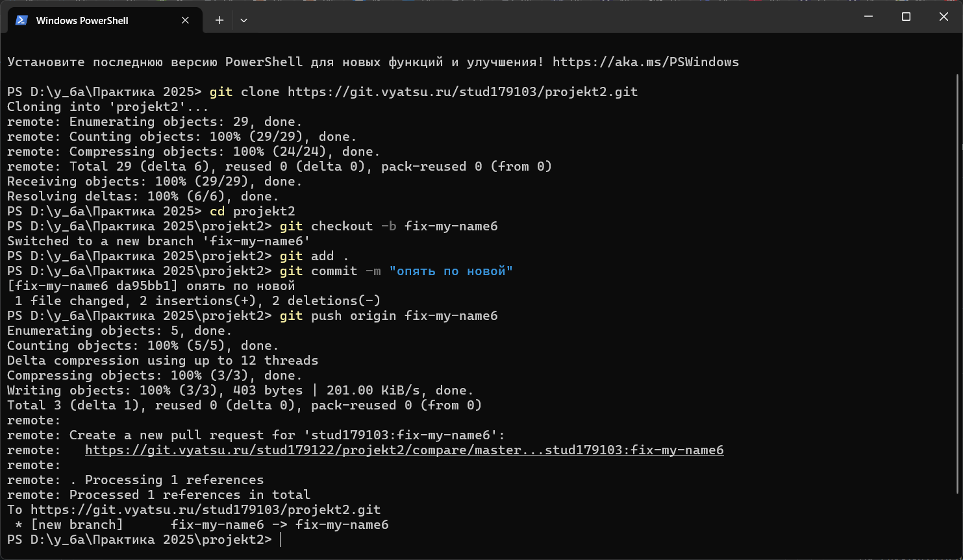The width and height of the screenshot is (963, 560).
Task: Maximize the terminal window
Action: (x=906, y=17)
